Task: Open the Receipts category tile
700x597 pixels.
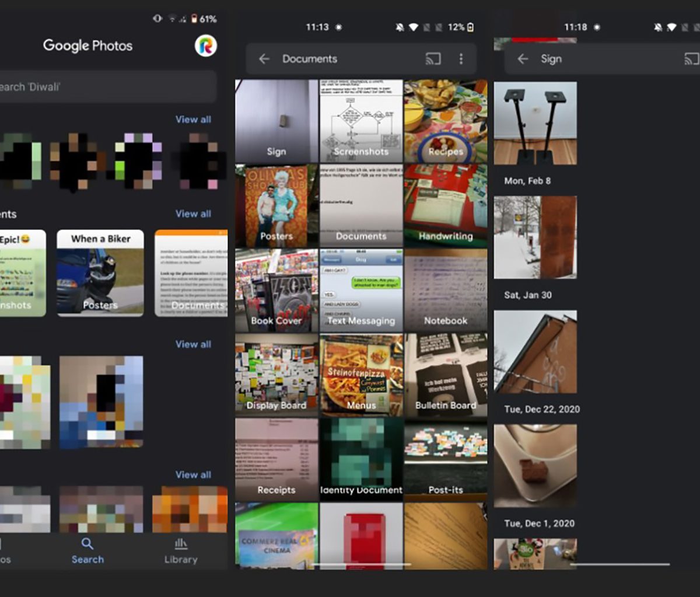Action: tap(276, 459)
